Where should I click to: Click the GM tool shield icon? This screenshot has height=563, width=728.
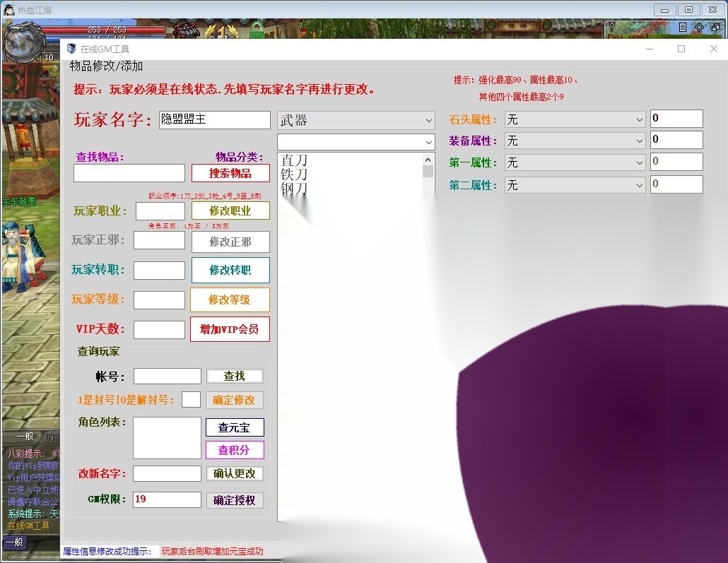[x=71, y=49]
